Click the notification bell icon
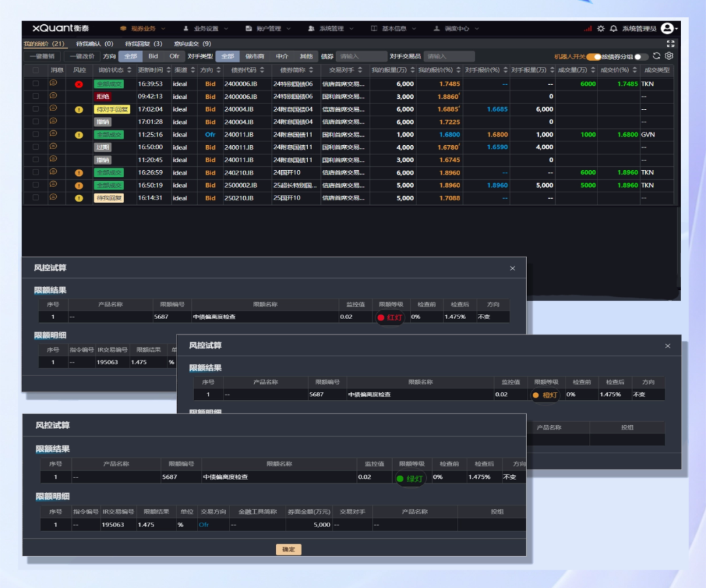Image resolution: width=706 pixels, height=588 pixels. (613, 29)
